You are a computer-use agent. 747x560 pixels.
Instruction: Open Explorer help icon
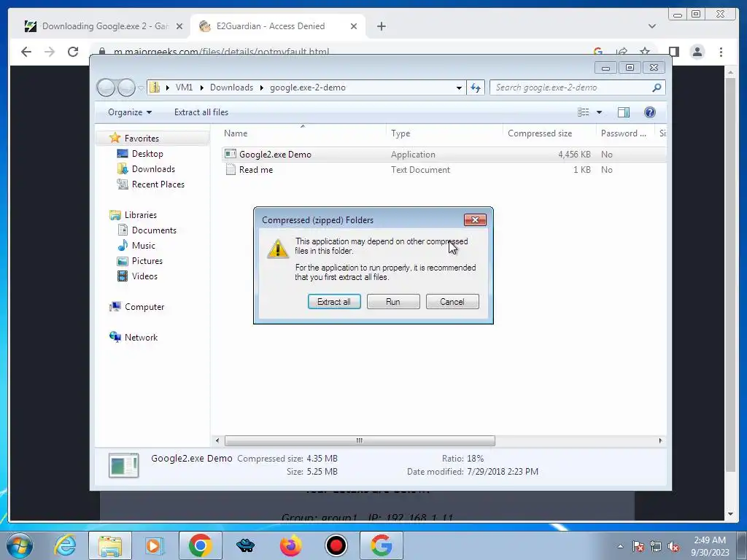click(x=650, y=112)
